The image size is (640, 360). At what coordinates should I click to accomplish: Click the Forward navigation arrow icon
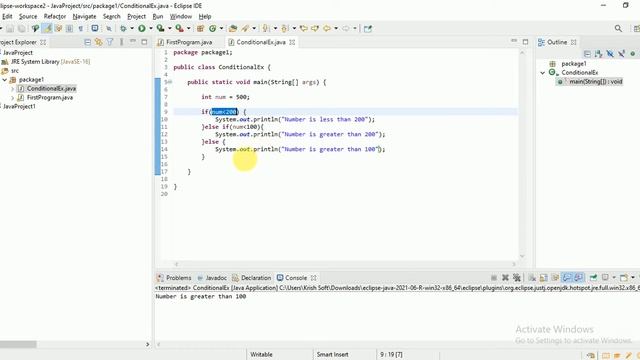coord(346,28)
